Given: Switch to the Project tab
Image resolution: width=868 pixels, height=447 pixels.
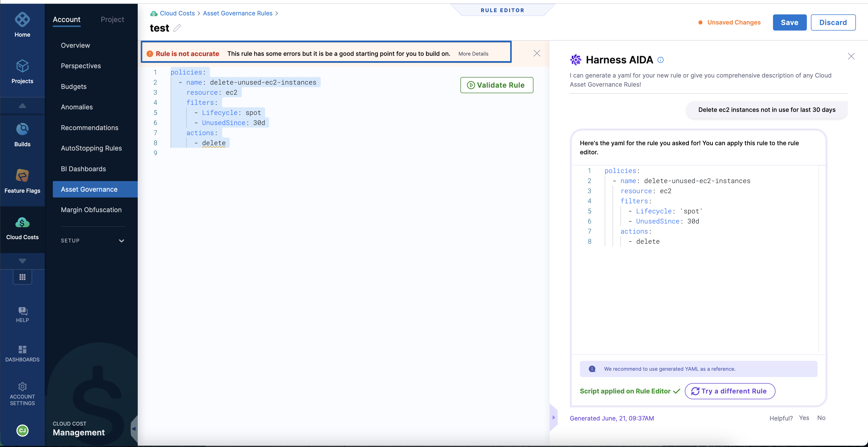Looking at the screenshot, I should 112,19.
